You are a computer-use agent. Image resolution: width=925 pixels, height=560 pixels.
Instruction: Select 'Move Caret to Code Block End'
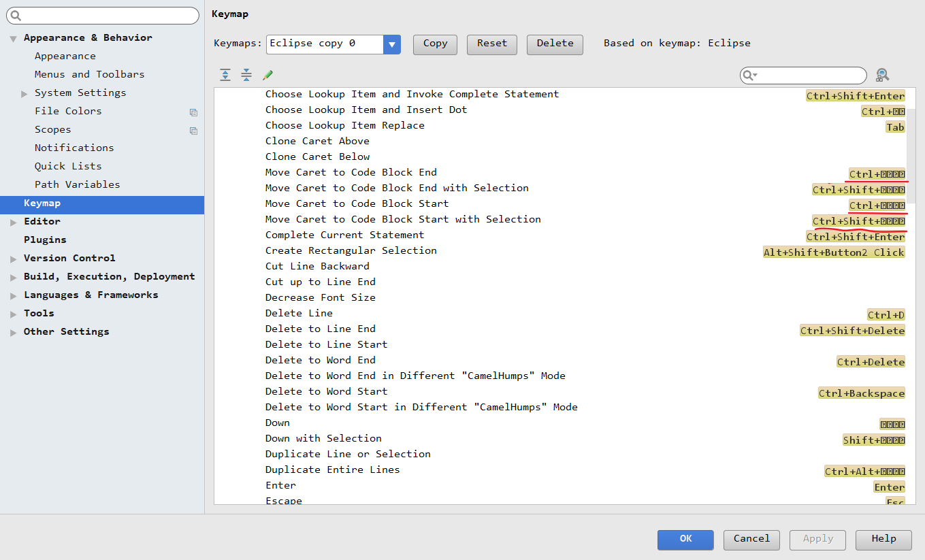[351, 173]
